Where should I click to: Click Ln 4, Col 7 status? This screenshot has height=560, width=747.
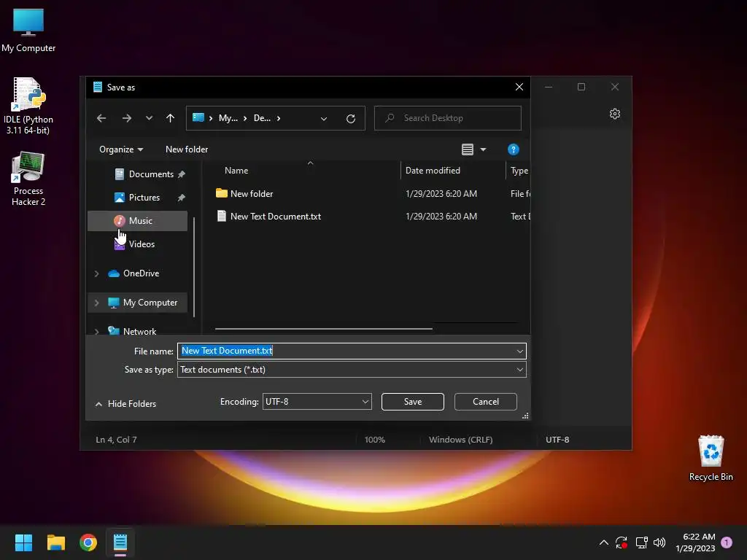click(x=116, y=440)
